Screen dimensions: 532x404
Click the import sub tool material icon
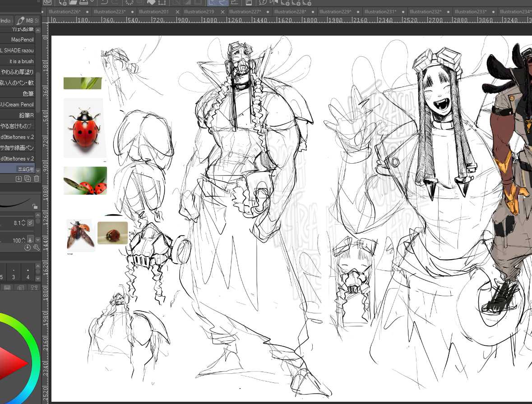(19, 179)
